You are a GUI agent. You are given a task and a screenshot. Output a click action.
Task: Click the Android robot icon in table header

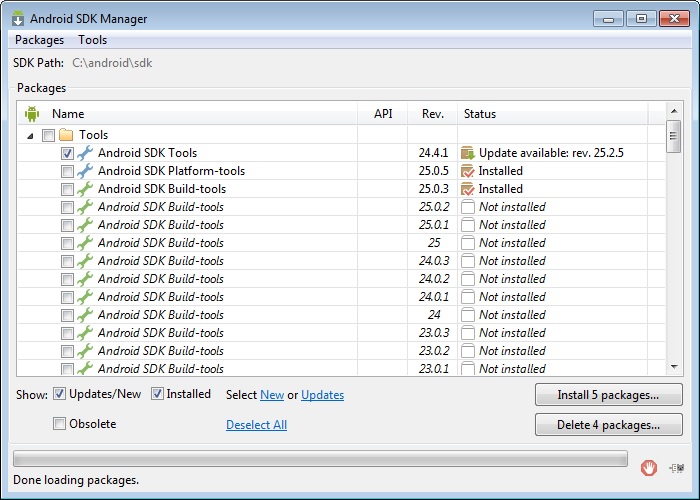(x=32, y=113)
